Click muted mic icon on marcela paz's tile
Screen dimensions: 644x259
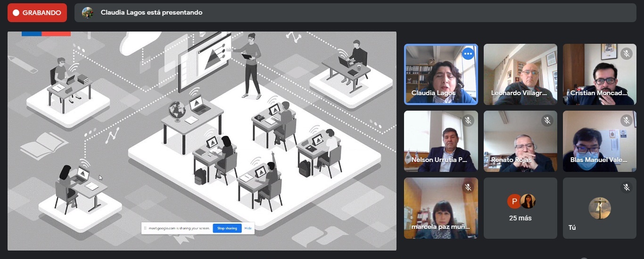click(468, 187)
